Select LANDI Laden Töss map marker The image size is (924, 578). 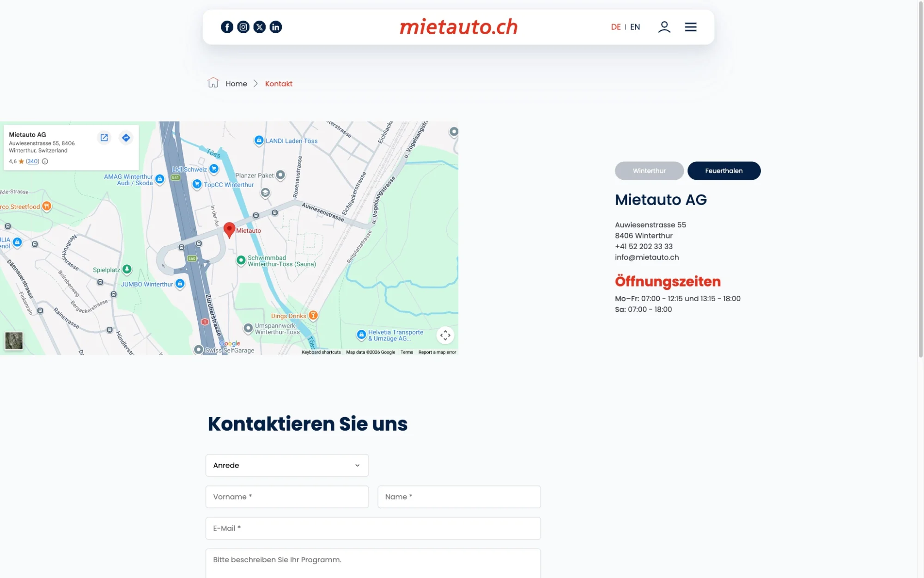pos(259,140)
